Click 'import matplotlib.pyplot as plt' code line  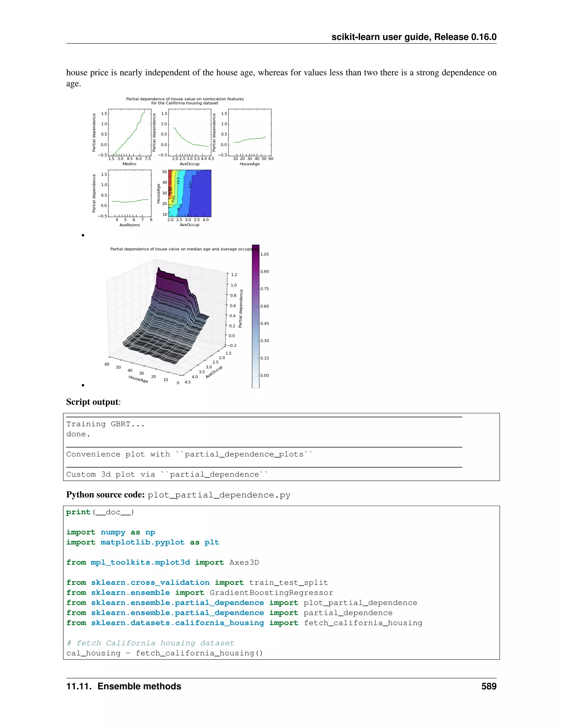pyautogui.click(x=143, y=542)
